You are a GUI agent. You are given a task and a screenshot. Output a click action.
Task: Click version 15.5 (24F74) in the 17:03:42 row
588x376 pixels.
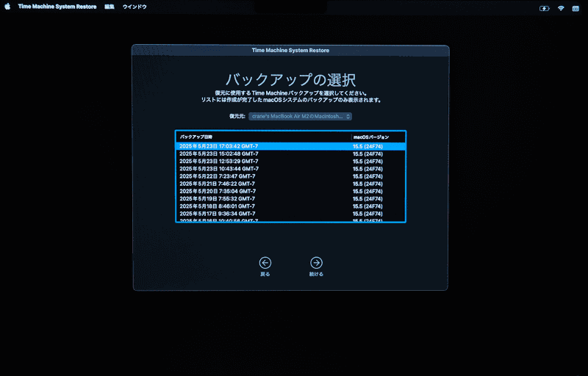[x=367, y=146]
